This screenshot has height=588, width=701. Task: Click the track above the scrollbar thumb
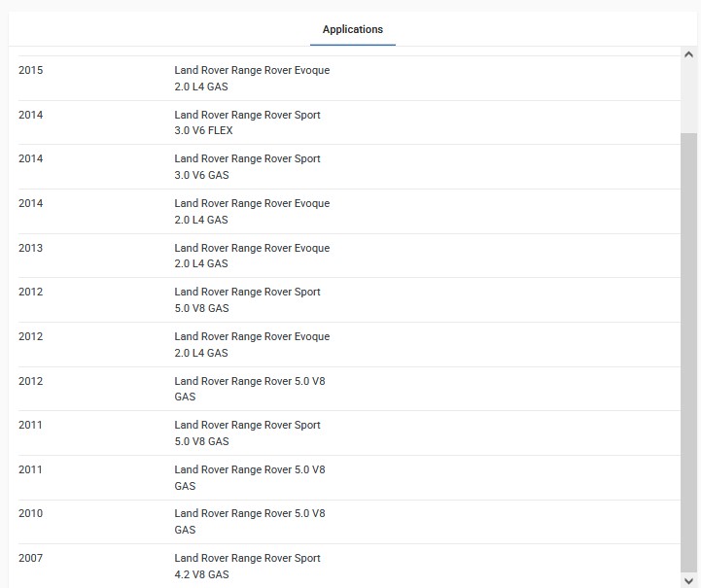click(x=688, y=97)
